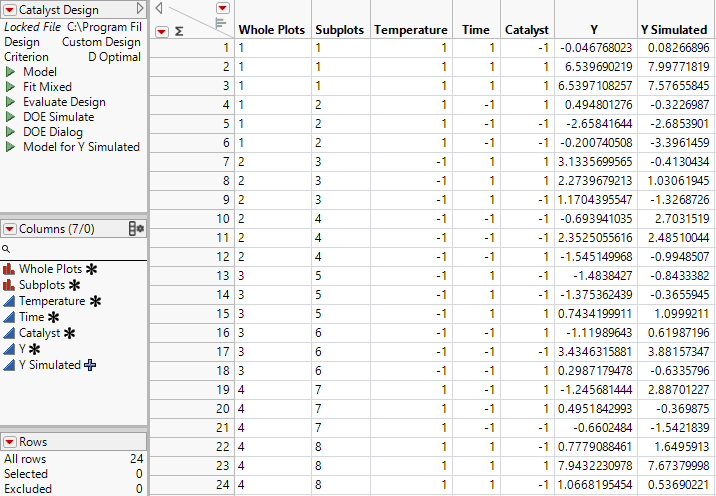Open the Columns red triangle menu
The height and width of the screenshot is (496, 716).
pos(9,229)
